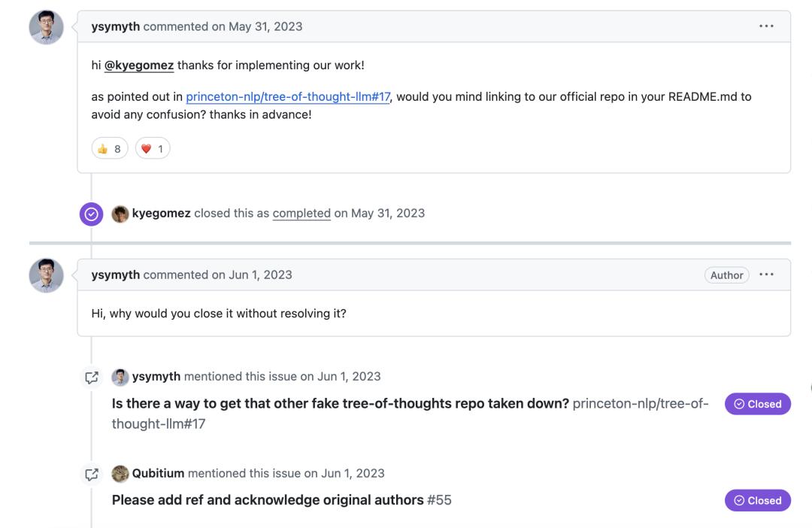Click the Author badge on second comment
812x528 pixels.
click(x=726, y=275)
